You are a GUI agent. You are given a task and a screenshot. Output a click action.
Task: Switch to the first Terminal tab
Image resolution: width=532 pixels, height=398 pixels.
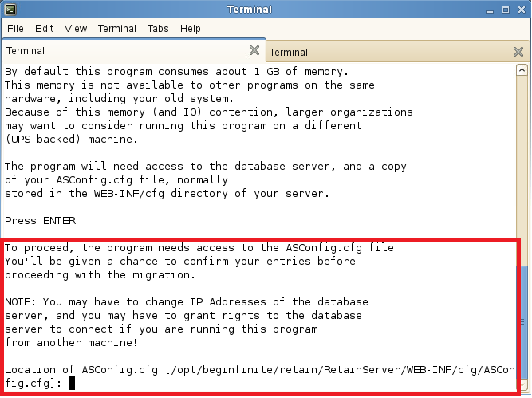pos(120,51)
